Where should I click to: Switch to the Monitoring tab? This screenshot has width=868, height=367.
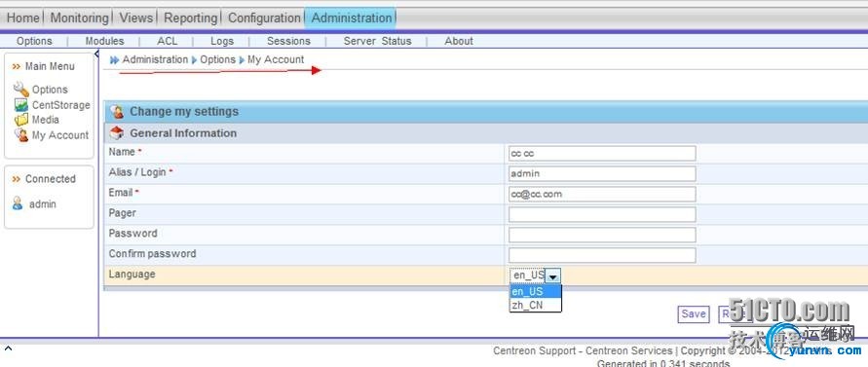[x=80, y=18]
